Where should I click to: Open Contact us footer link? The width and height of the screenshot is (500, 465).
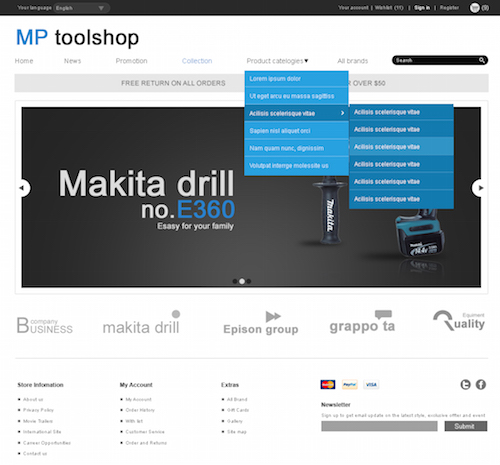coord(35,453)
